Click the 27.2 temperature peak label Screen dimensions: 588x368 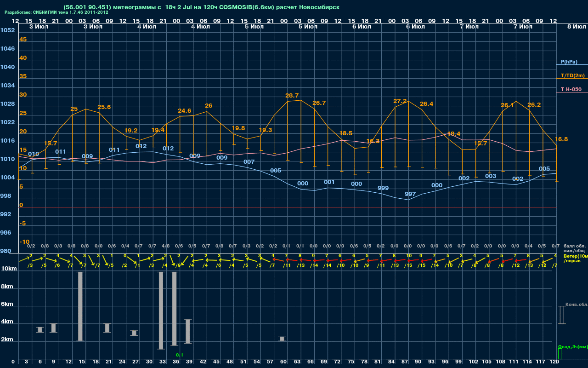click(x=400, y=101)
